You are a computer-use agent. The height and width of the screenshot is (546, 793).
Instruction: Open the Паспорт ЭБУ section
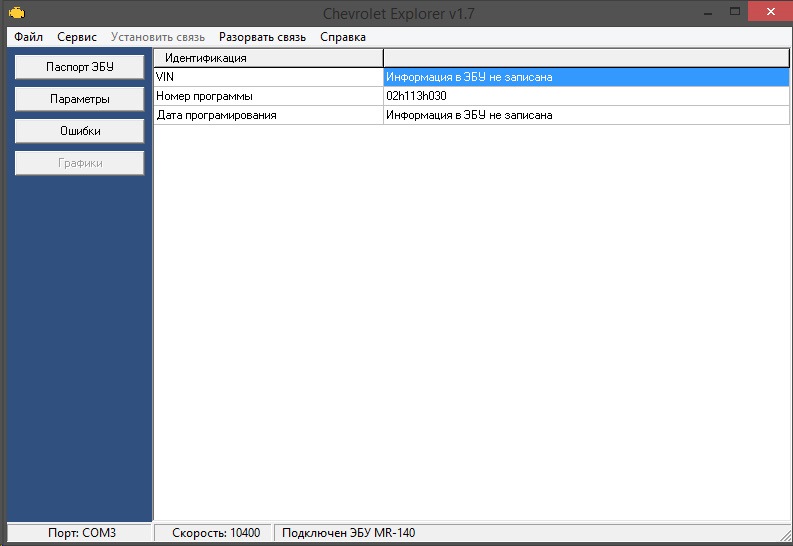[x=79, y=67]
